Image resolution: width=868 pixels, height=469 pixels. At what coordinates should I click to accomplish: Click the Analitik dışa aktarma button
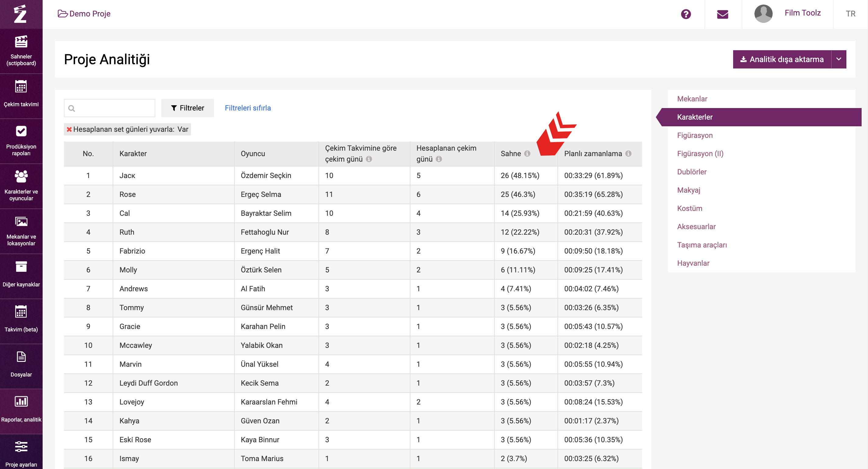(782, 59)
